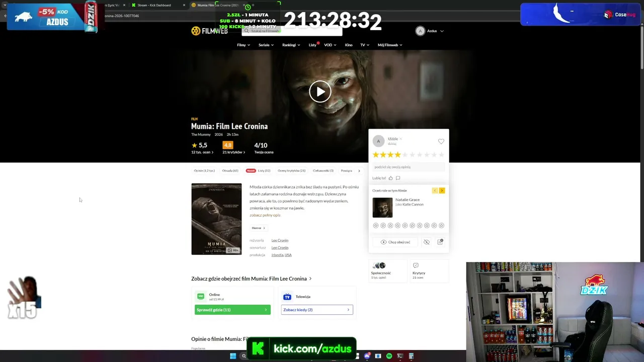
Task: Click the Natalie Grace actor name
Action: (x=408, y=200)
